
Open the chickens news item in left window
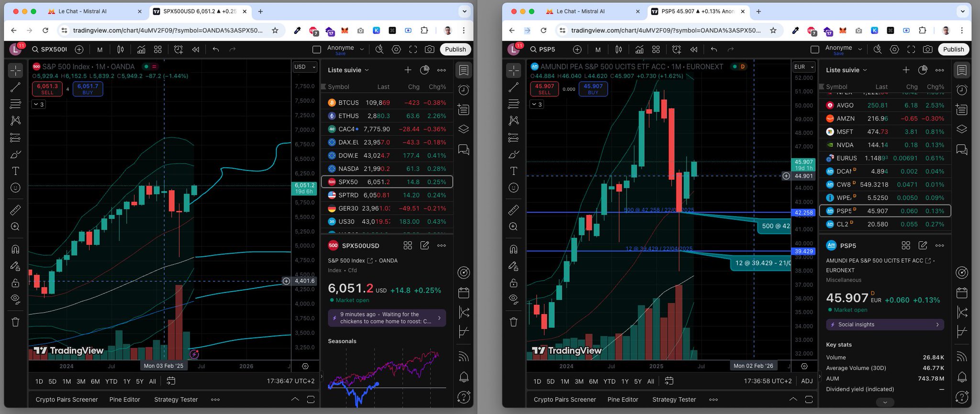[387, 318]
